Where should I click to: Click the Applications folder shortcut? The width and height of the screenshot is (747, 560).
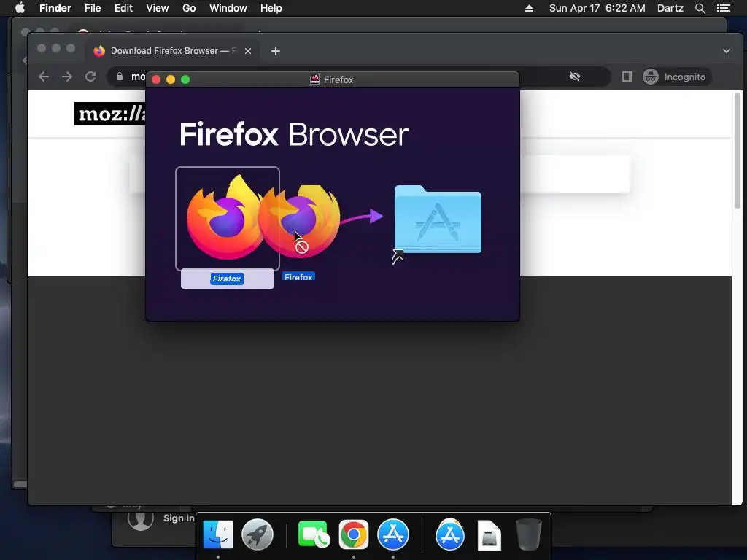click(x=438, y=219)
